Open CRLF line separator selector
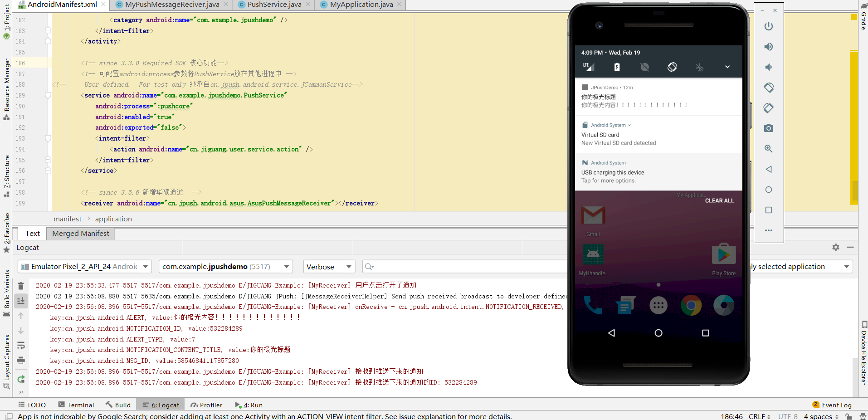868x420 pixels. coord(760,416)
